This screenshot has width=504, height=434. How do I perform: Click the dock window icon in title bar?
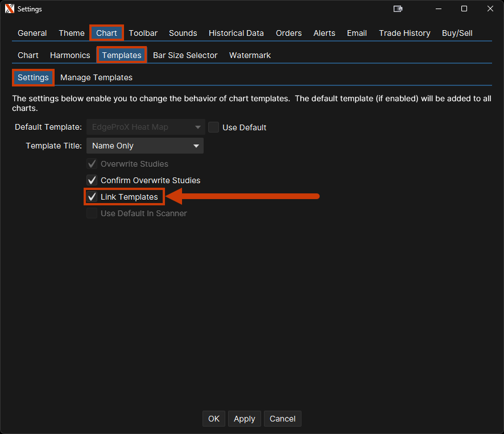[x=398, y=9]
